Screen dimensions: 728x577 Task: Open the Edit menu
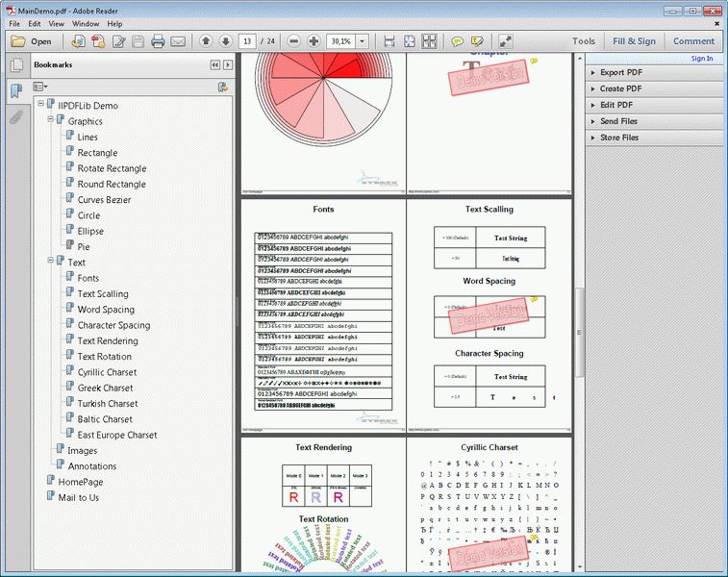pyautogui.click(x=35, y=24)
